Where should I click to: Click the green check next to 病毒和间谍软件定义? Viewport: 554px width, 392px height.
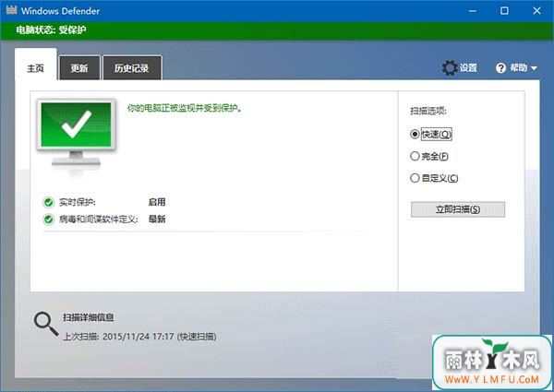48,220
